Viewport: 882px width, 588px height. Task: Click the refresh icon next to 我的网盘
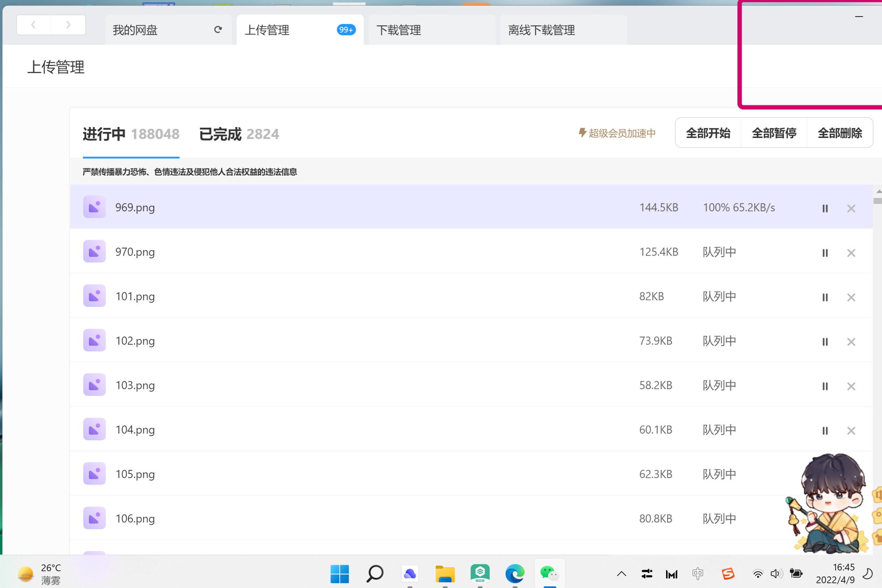pos(219,30)
